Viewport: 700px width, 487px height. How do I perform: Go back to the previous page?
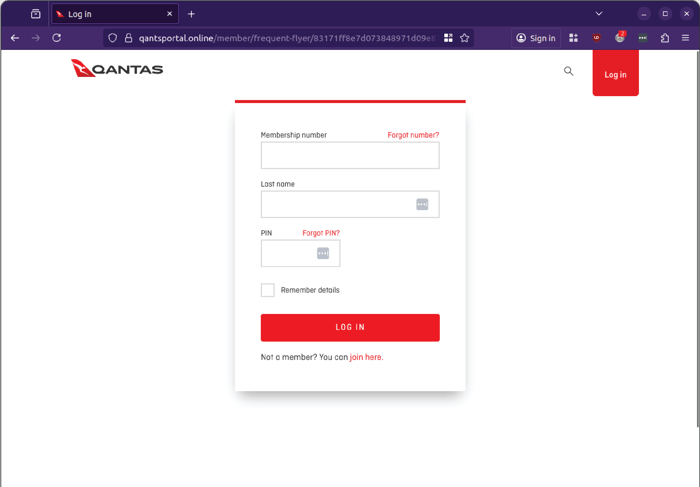pyautogui.click(x=15, y=38)
